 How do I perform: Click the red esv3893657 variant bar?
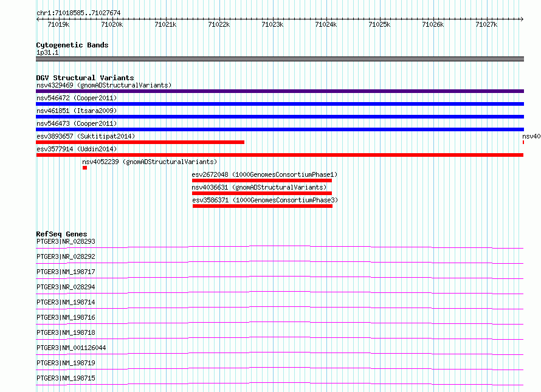coord(140,142)
